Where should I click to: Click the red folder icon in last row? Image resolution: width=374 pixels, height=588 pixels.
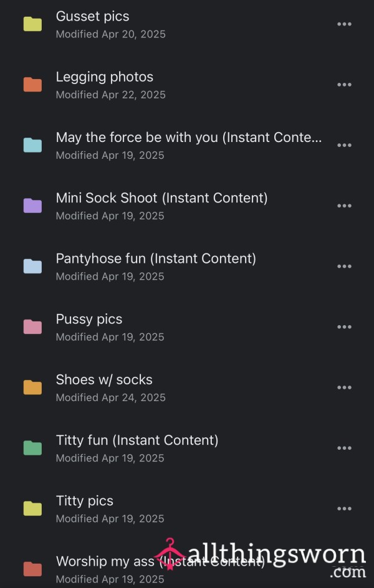[x=32, y=569]
